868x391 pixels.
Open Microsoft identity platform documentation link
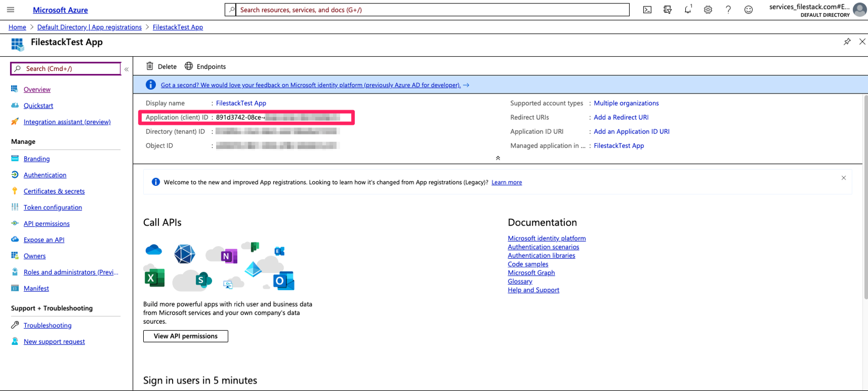tap(546, 238)
